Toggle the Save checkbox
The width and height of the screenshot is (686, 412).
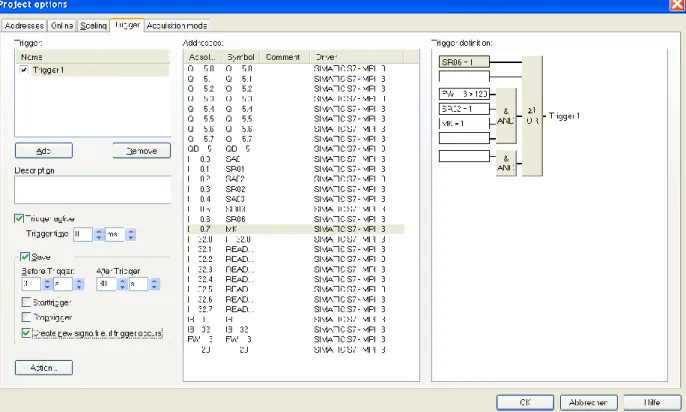pos(25,257)
